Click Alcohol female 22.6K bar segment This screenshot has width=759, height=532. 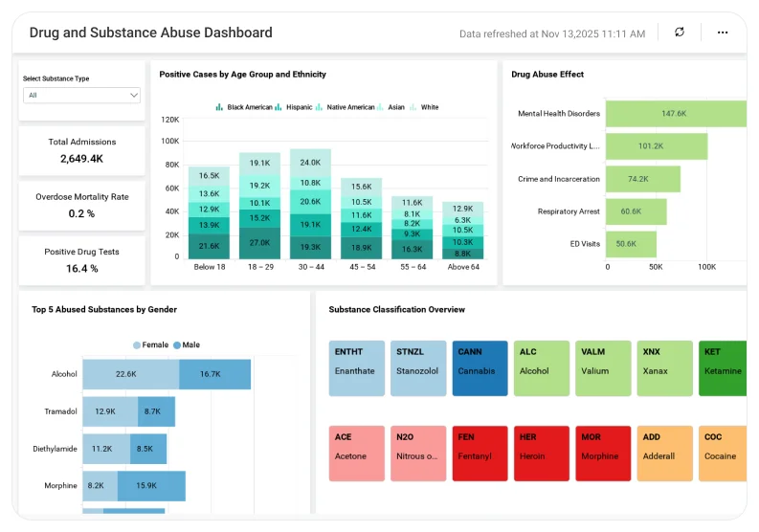point(131,374)
